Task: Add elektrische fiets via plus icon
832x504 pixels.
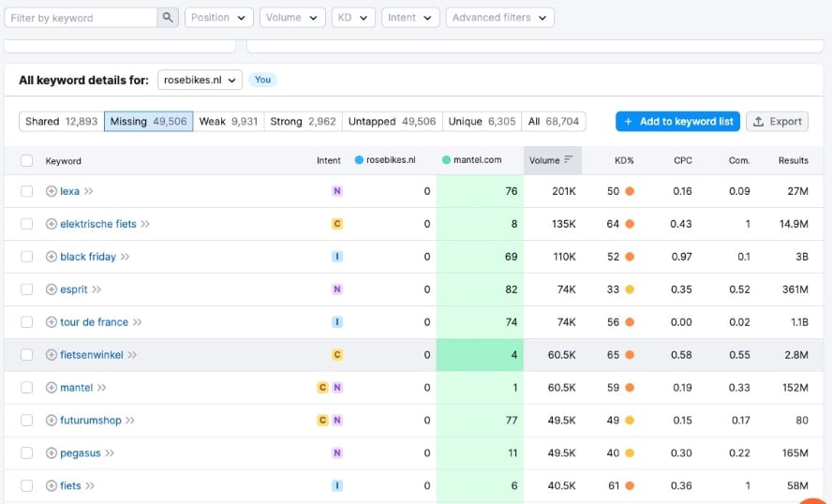Action: 52,224
